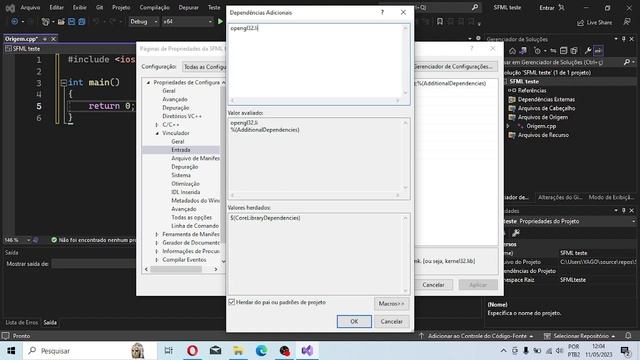Open Microsoft Edge from taskbar
This screenshot has height=360, width=640.
[x=261, y=351]
